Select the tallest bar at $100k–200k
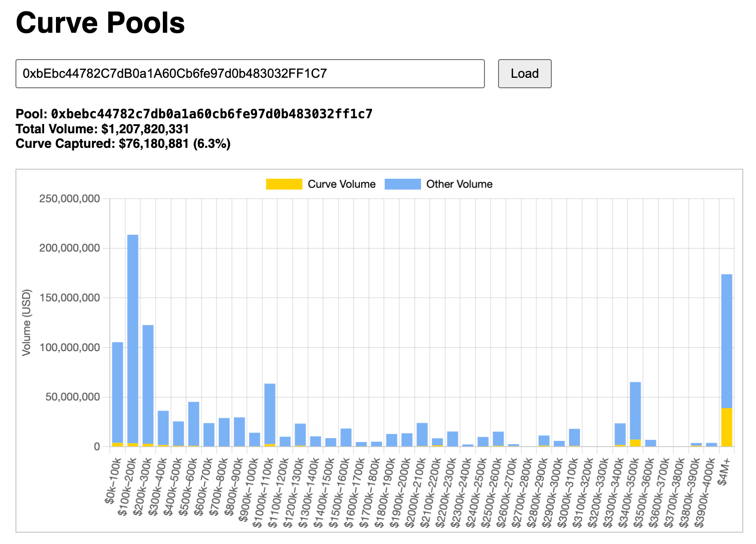The width and height of the screenshot is (756, 544). (133, 337)
